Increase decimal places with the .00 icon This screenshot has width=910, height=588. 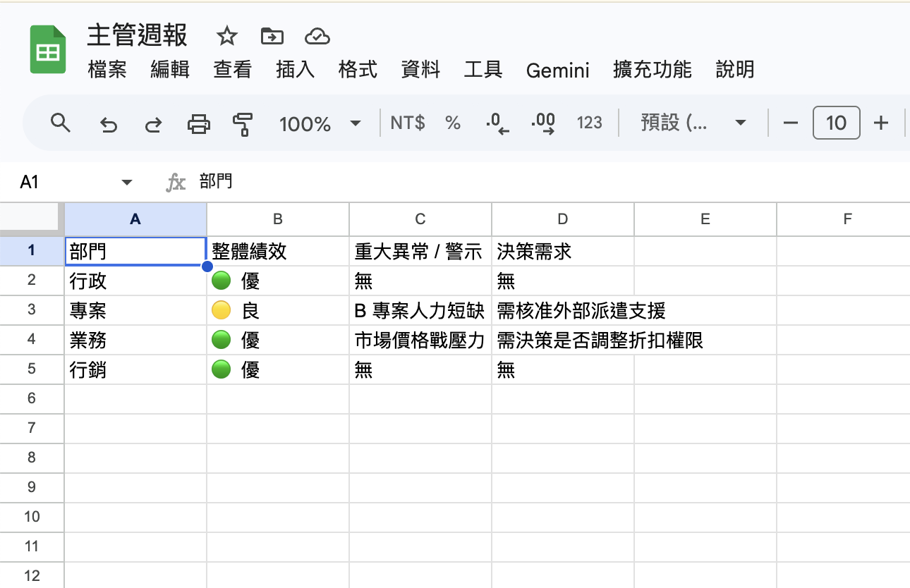542,123
